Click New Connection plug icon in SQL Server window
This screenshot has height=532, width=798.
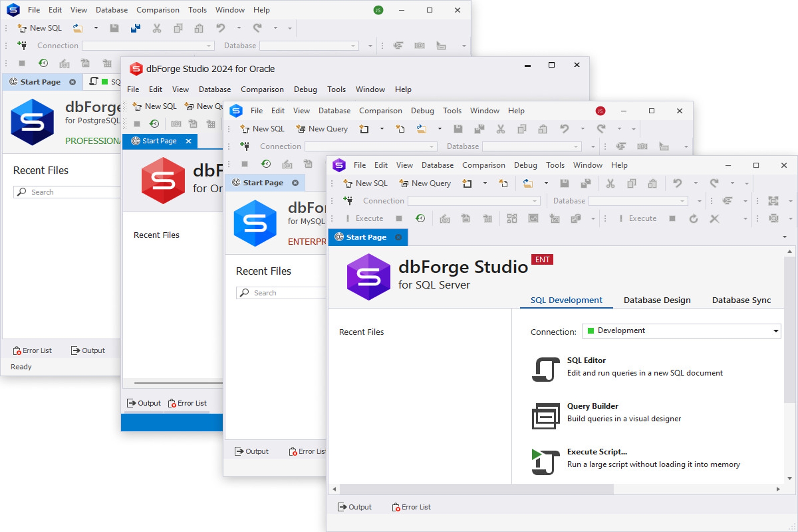[348, 201]
